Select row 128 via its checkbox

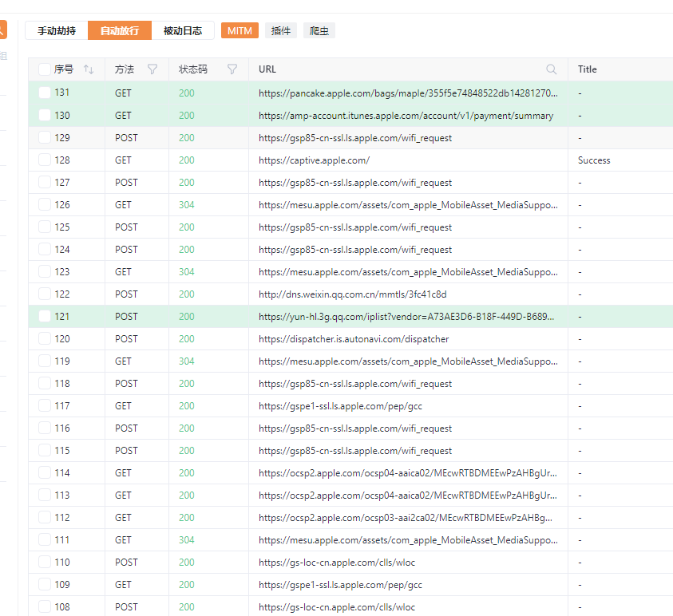coord(45,160)
